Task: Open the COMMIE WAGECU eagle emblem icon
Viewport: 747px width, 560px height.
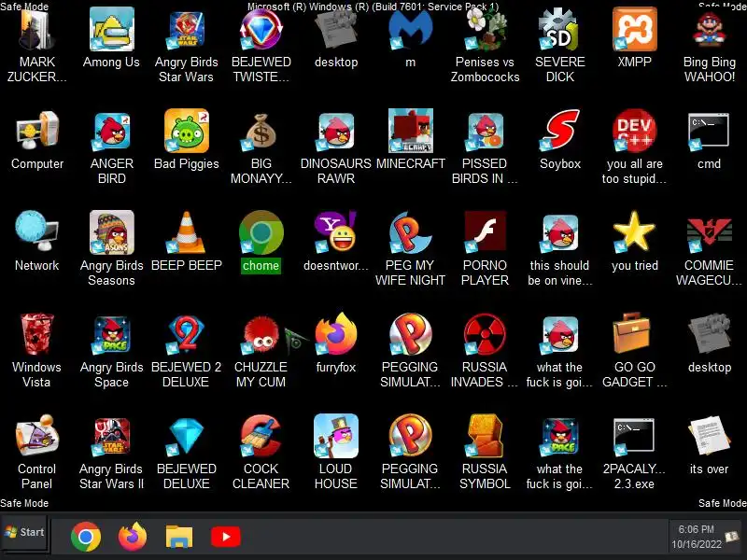Action: click(x=710, y=232)
